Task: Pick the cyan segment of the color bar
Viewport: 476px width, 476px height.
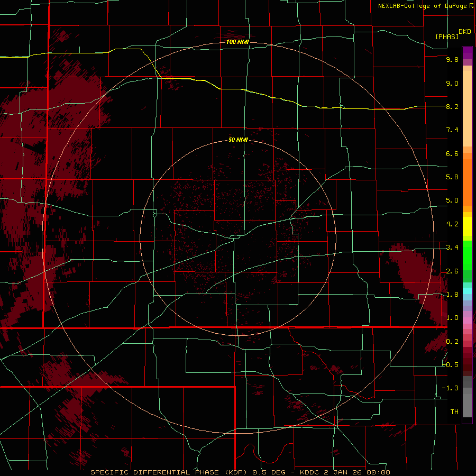Action: coord(467,291)
